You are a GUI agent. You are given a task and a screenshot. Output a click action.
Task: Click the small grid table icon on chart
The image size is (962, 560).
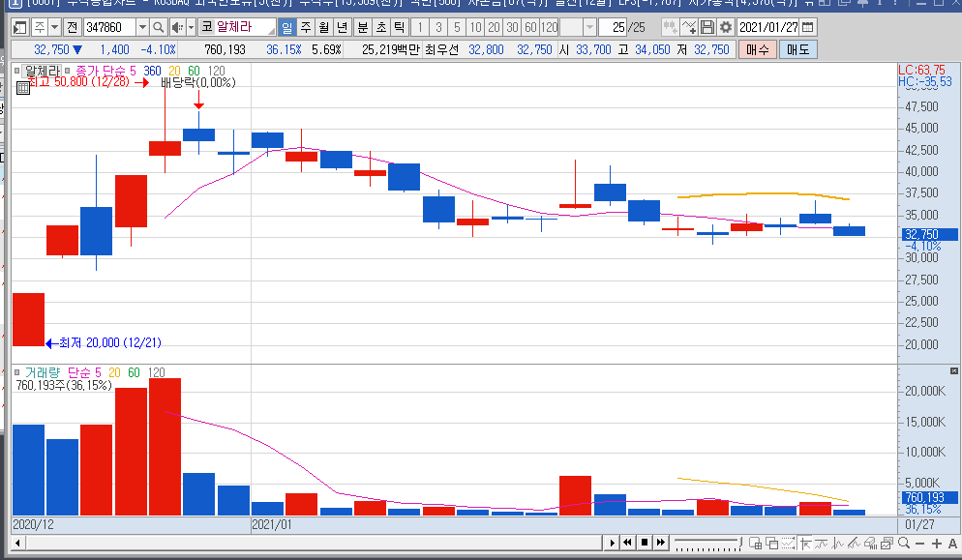point(22,88)
